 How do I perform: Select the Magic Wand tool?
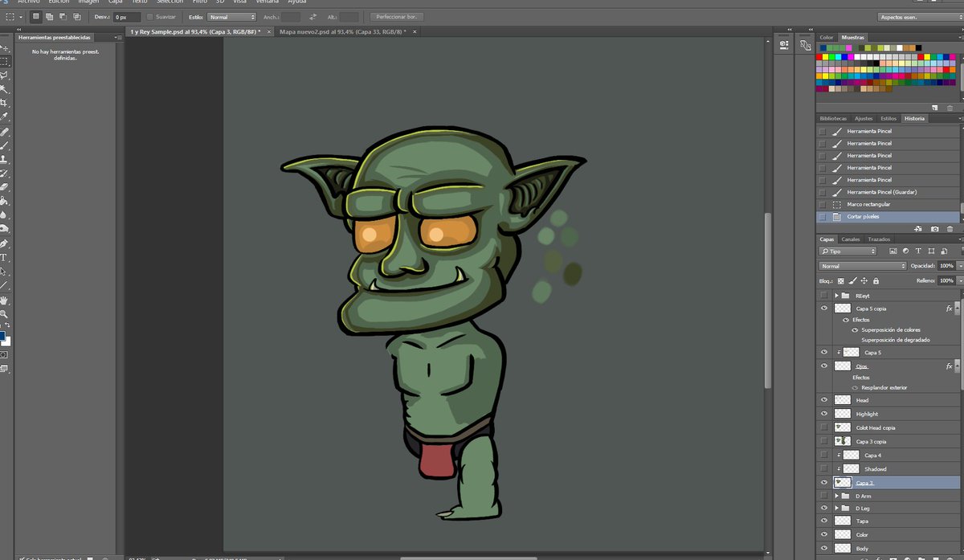coord(4,88)
